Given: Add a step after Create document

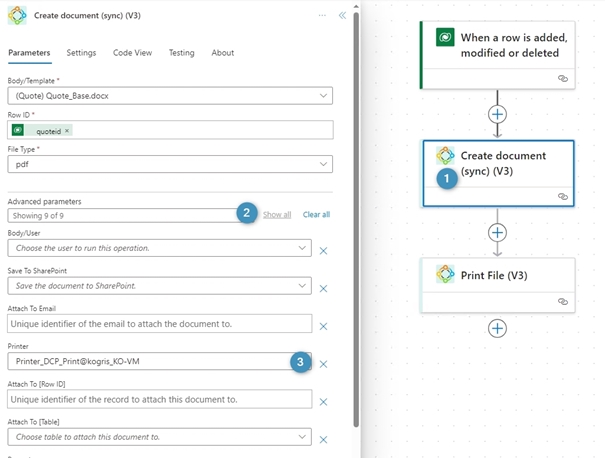Looking at the screenshot, I should click(x=497, y=233).
